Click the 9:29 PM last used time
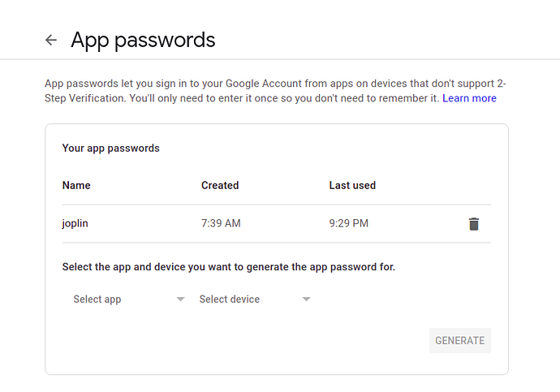 (348, 223)
